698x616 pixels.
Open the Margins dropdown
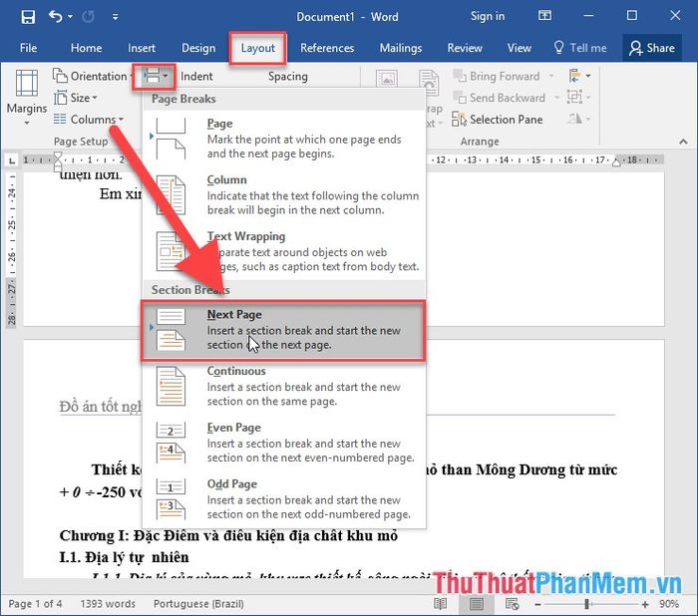coord(26,97)
